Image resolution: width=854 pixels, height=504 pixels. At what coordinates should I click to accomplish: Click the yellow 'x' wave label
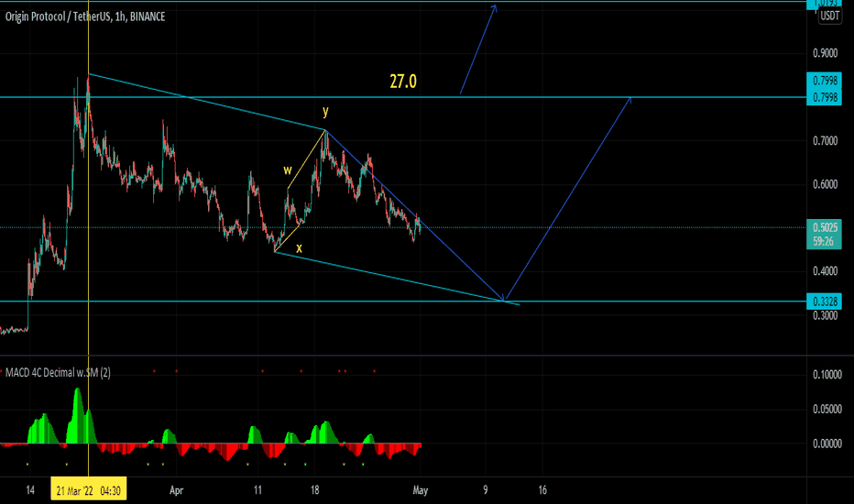pos(299,248)
